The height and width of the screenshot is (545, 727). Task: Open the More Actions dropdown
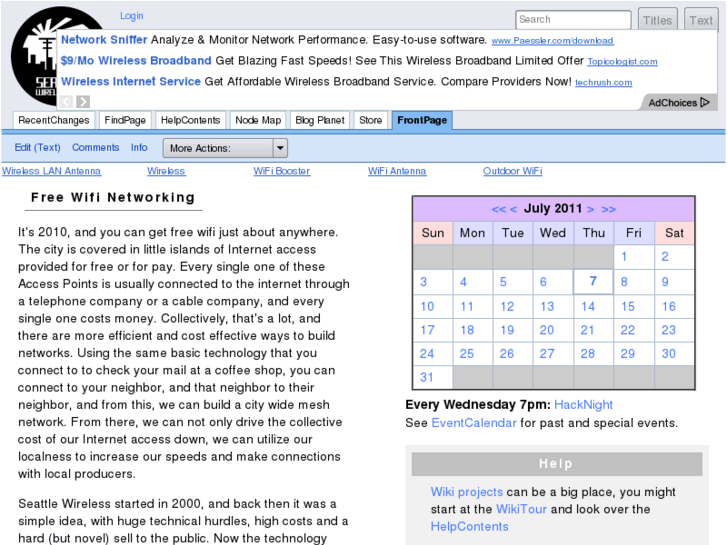[x=224, y=148]
